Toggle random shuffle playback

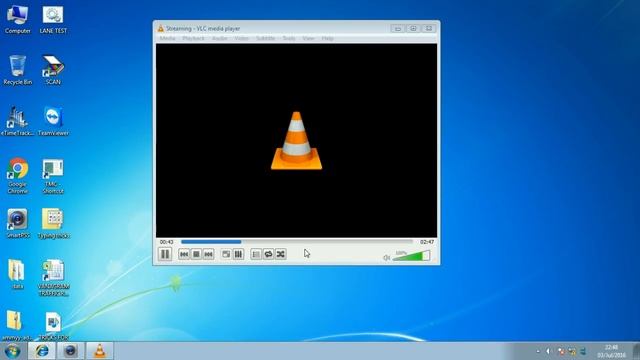point(280,254)
